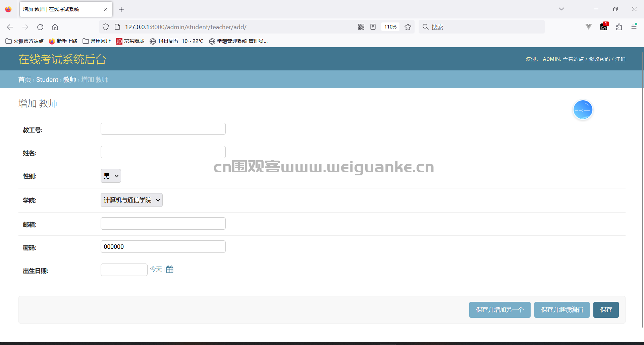Follow the 修改密码 link
This screenshot has width=644, height=345.
tap(599, 59)
